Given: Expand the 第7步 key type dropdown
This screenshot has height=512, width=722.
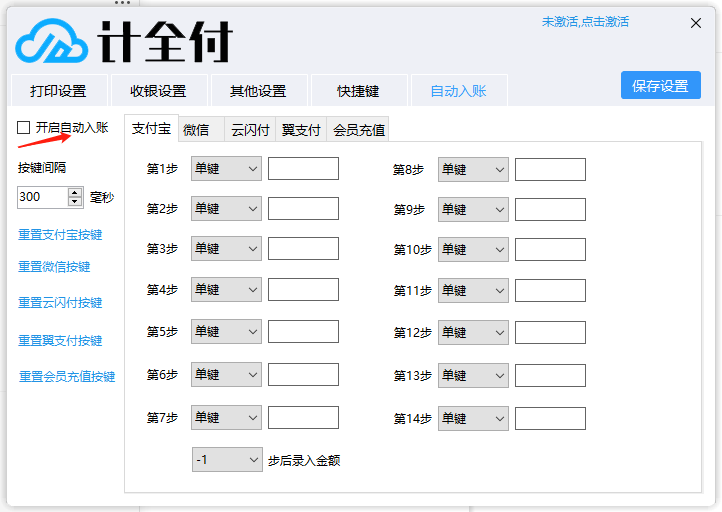Looking at the screenshot, I should [227, 418].
